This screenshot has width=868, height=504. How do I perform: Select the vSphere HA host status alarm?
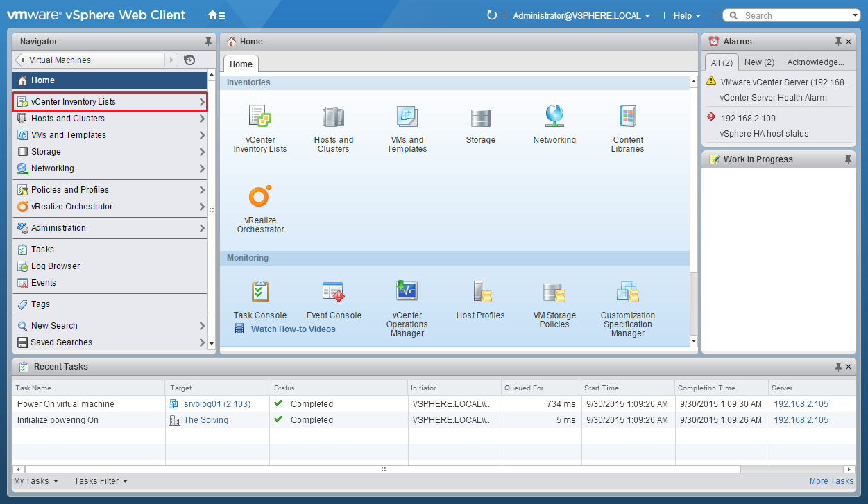(x=778, y=125)
